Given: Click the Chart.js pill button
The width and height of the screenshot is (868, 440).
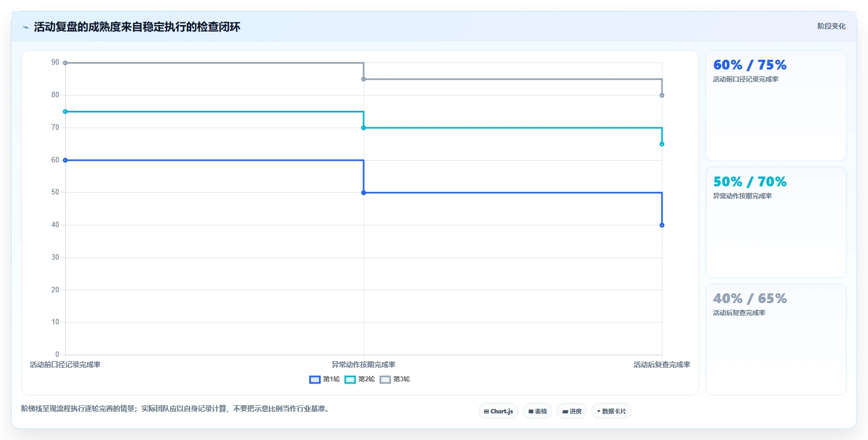Looking at the screenshot, I should click(498, 411).
